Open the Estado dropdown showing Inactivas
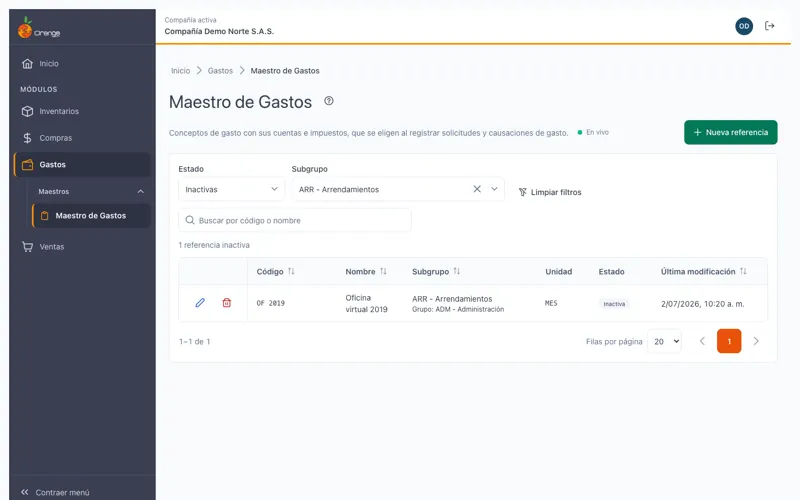This screenshot has width=800, height=500. pyautogui.click(x=231, y=189)
